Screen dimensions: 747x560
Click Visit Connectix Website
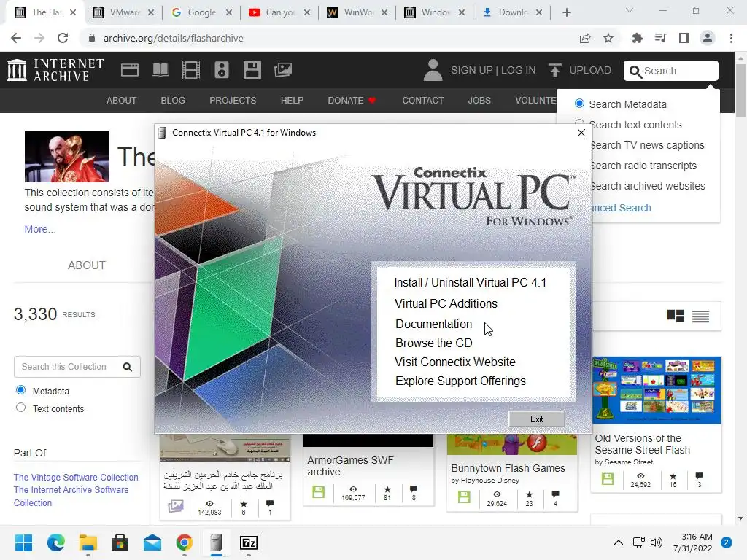click(455, 362)
